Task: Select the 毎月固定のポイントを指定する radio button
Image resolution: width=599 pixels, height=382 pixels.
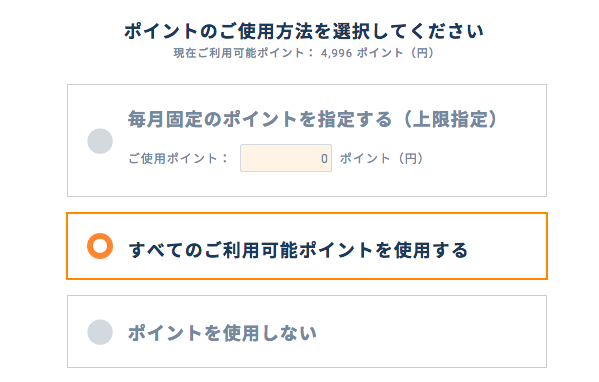Action: click(x=100, y=141)
